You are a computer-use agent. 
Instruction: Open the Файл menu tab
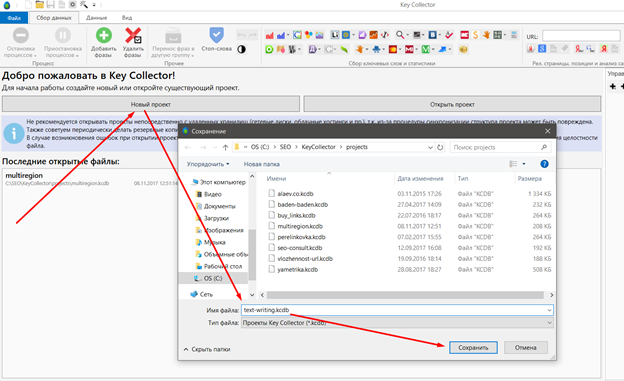(x=14, y=18)
